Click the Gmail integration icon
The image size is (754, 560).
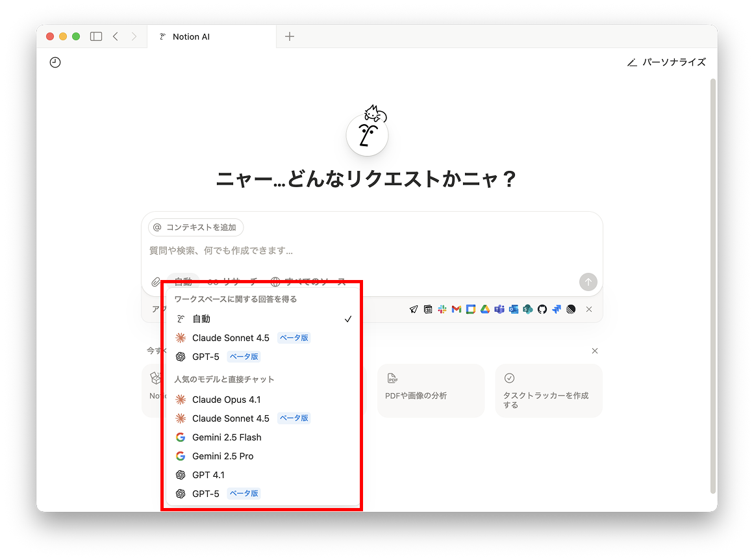[457, 309]
